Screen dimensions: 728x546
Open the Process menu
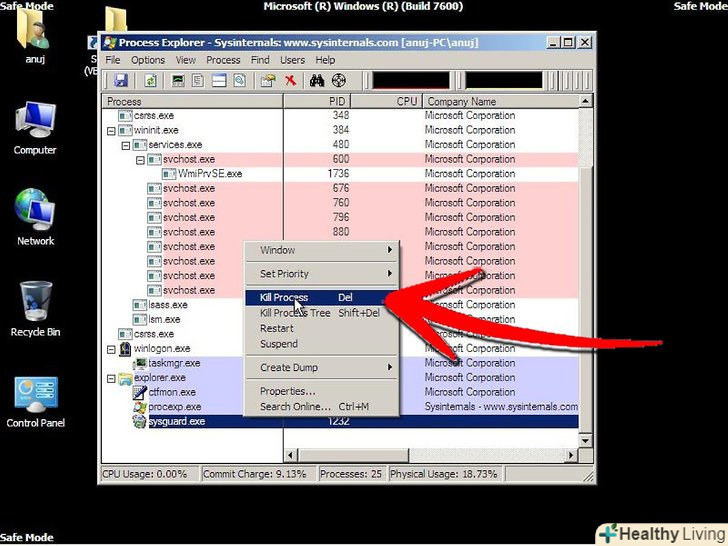click(223, 60)
